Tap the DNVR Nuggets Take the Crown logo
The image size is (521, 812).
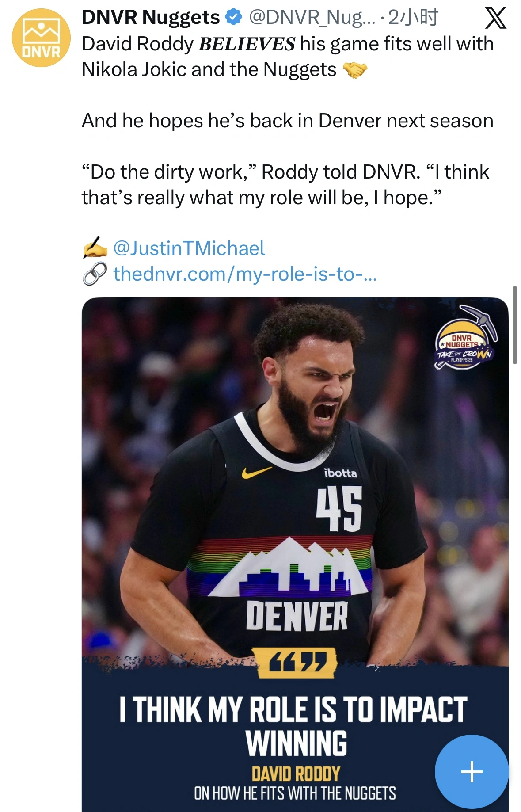[465, 338]
